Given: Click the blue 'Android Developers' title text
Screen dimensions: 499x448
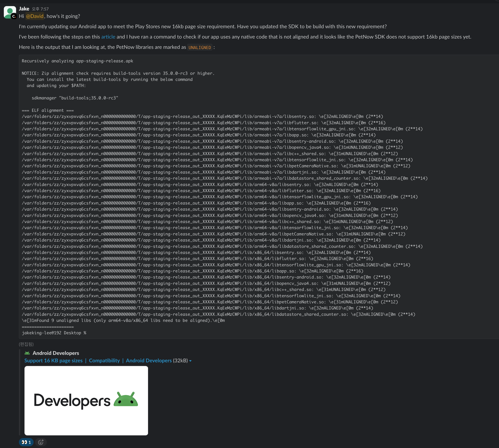Looking at the screenshot, I should coord(149,360).
